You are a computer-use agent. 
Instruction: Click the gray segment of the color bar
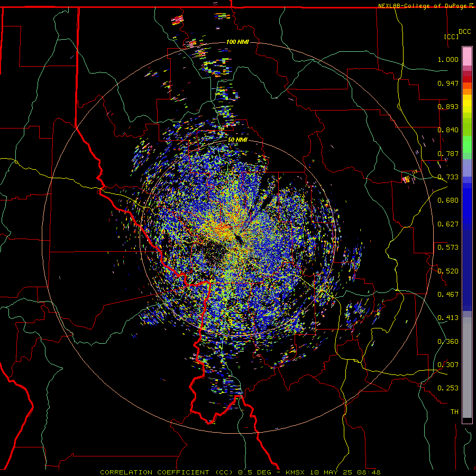(467, 368)
